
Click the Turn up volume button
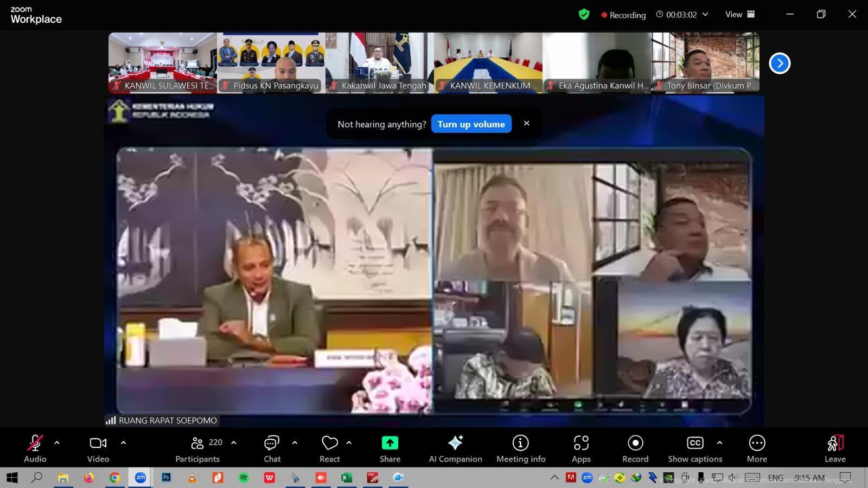pos(471,124)
